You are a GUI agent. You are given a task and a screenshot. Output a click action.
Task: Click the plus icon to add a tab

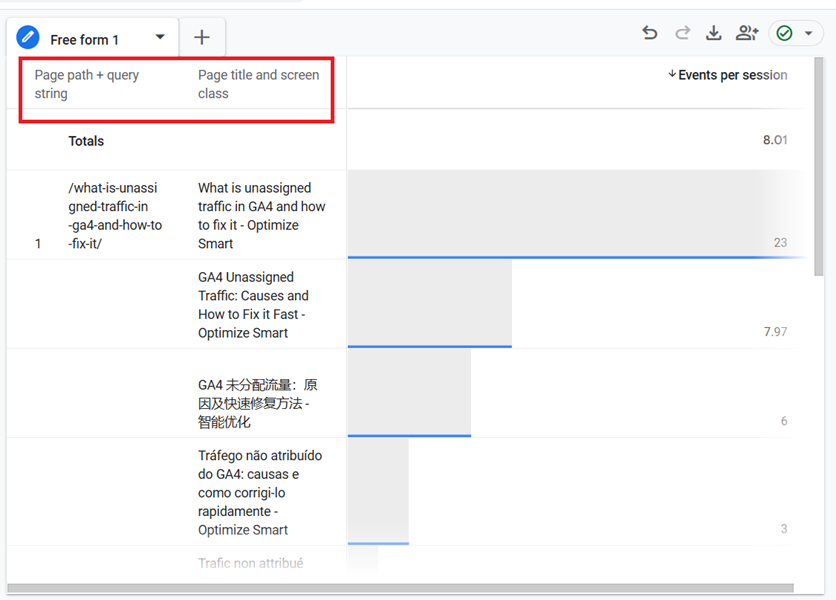[202, 37]
